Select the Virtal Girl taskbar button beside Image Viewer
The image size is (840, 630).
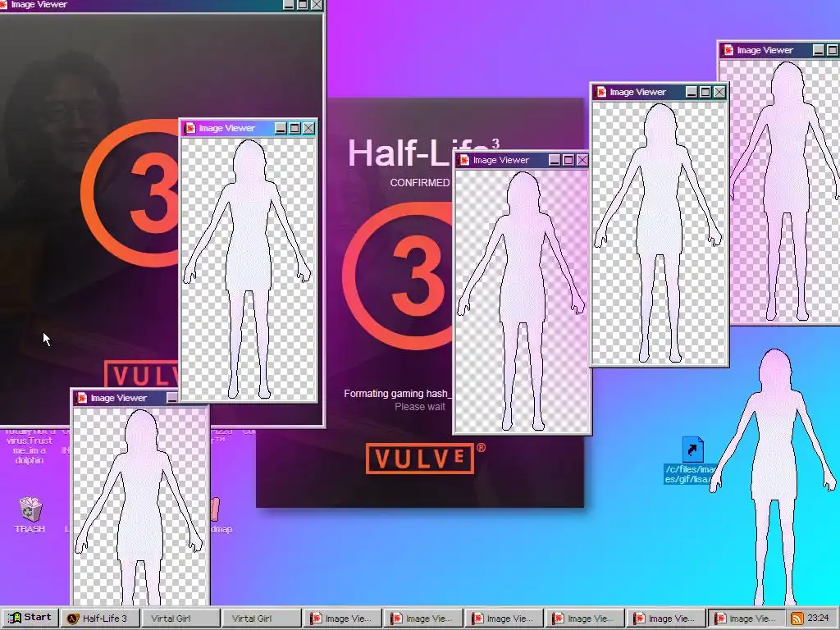point(262,619)
